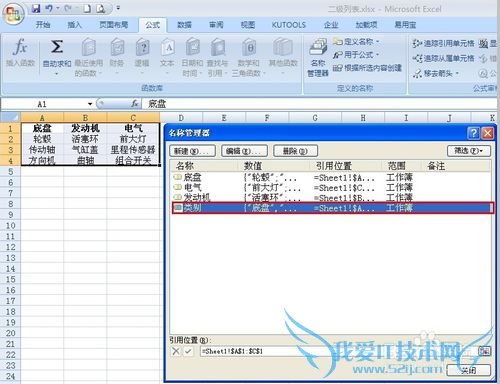500x384 pixels.
Task: Expand Remove Arrows dropdown arrow
Action: click(x=457, y=73)
